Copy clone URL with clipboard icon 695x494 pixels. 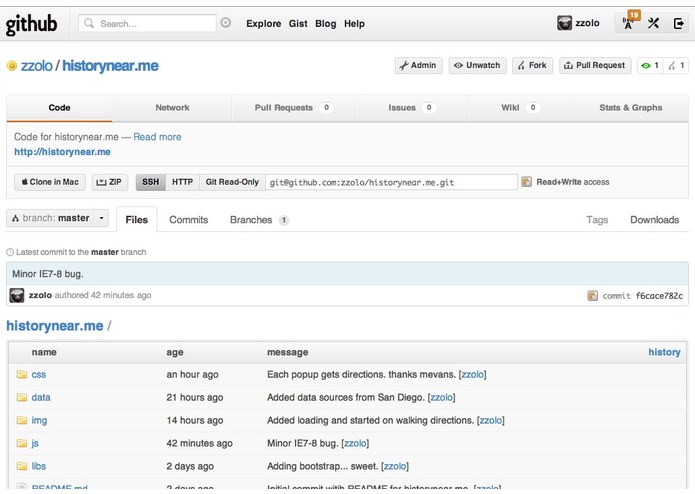tap(526, 182)
